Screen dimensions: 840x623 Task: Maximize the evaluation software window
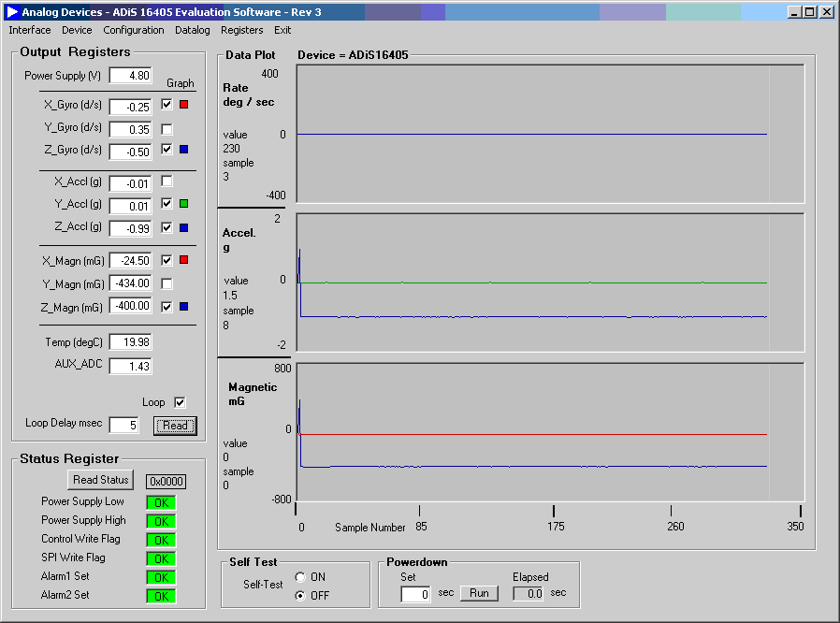[811, 12]
